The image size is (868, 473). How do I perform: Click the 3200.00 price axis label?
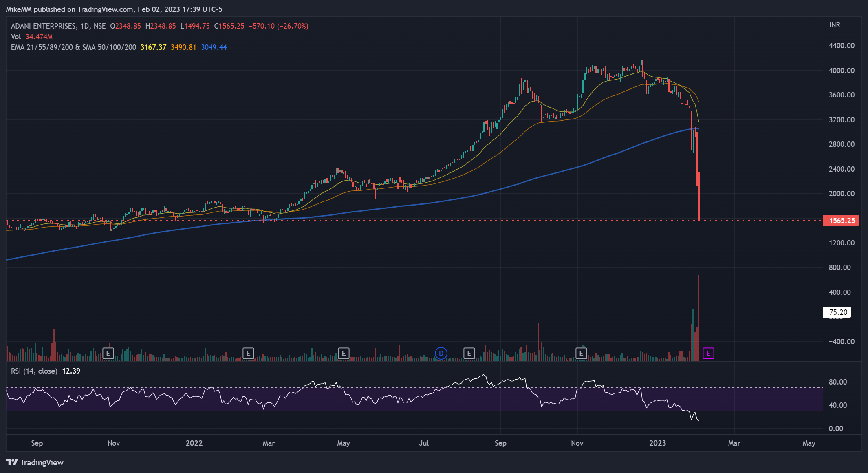coord(842,119)
